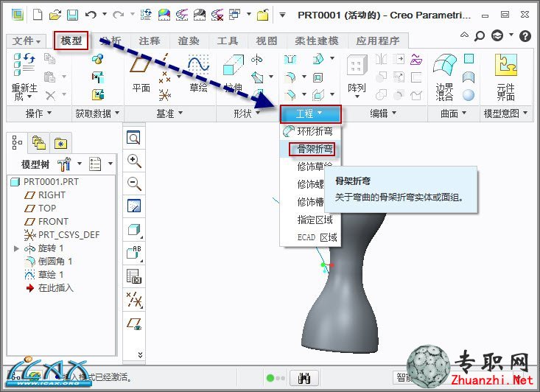Select the Favorites tab icon
The image size is (540, 392).
60,144
